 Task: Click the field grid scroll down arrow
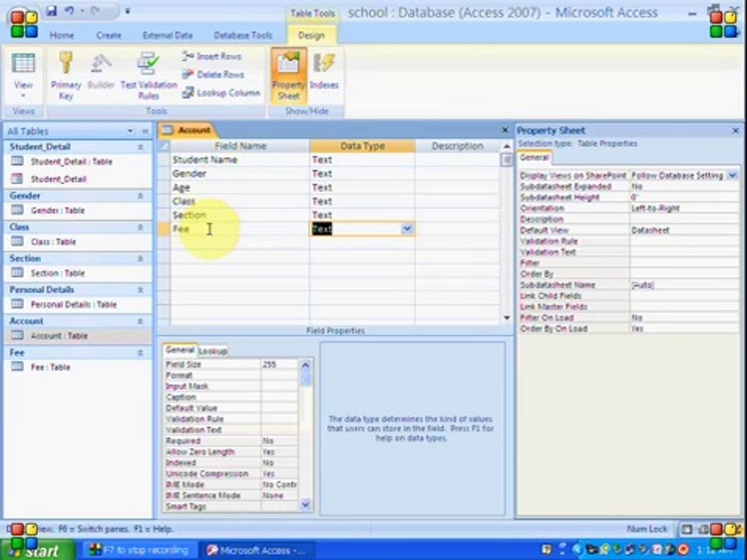[x=507, y=317]
